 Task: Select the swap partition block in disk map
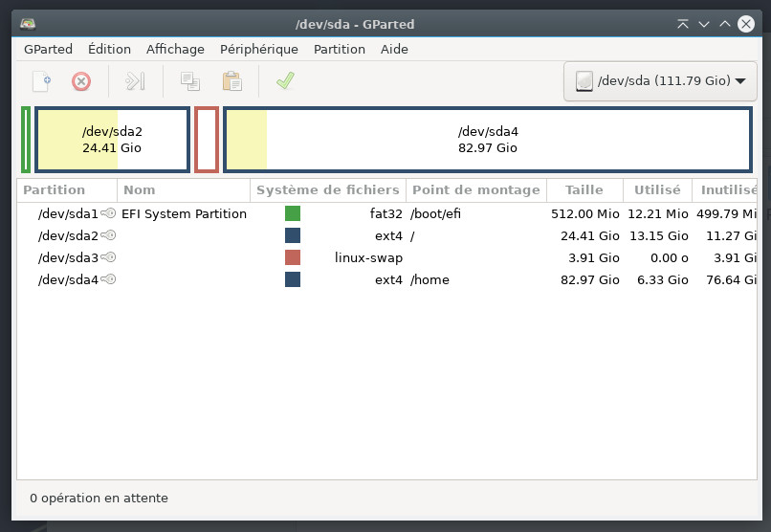coord(207,140)
